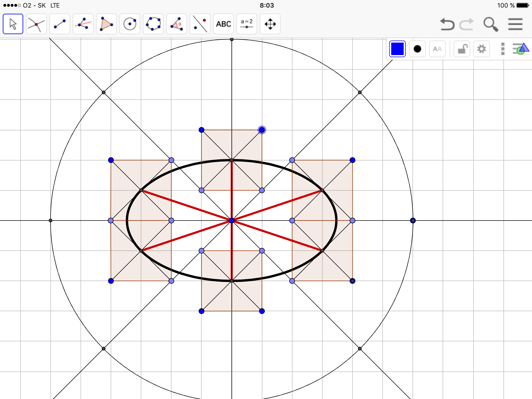Toggle the algebra view style bar icon
The height and width of the screenshot is (399, 532).
(521, 49)
